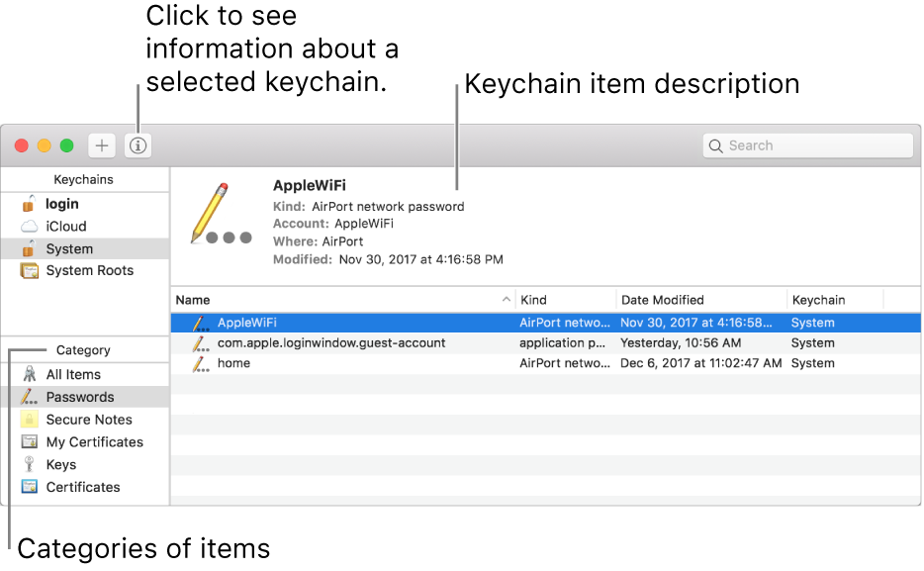Click the login keychain unlocked padlock icon
This screenshot has height=571, width=924.
(x=29, y=203)
